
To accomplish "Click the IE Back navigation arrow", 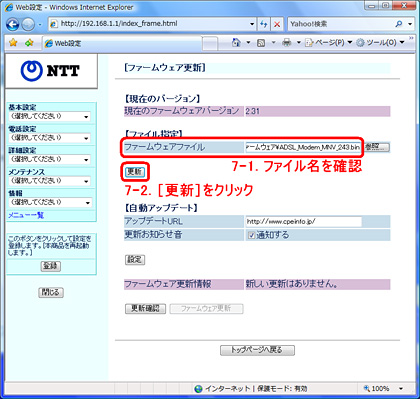I will tap(12, 24).
